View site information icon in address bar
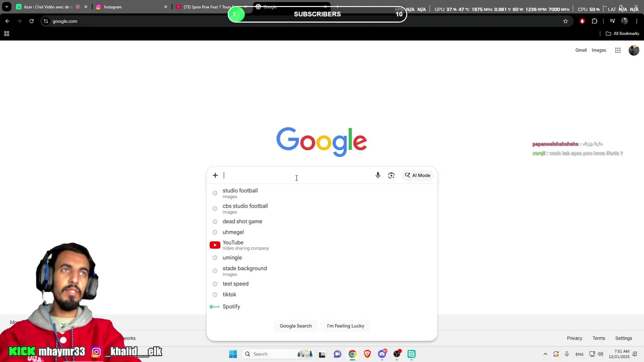644x362 pixels. pyautogui.click(x=46, y=21)
